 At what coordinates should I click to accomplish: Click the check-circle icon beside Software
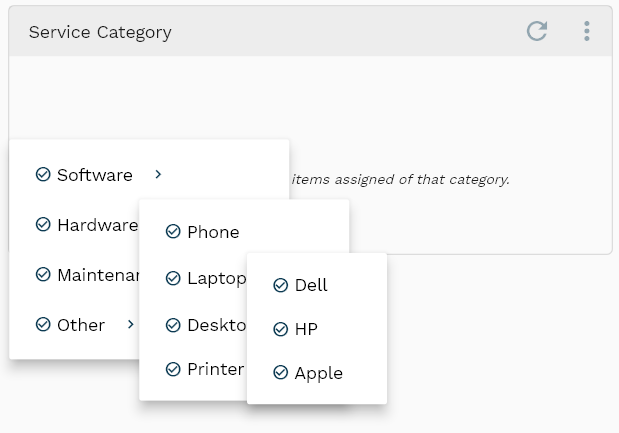[x=43, y=174]
